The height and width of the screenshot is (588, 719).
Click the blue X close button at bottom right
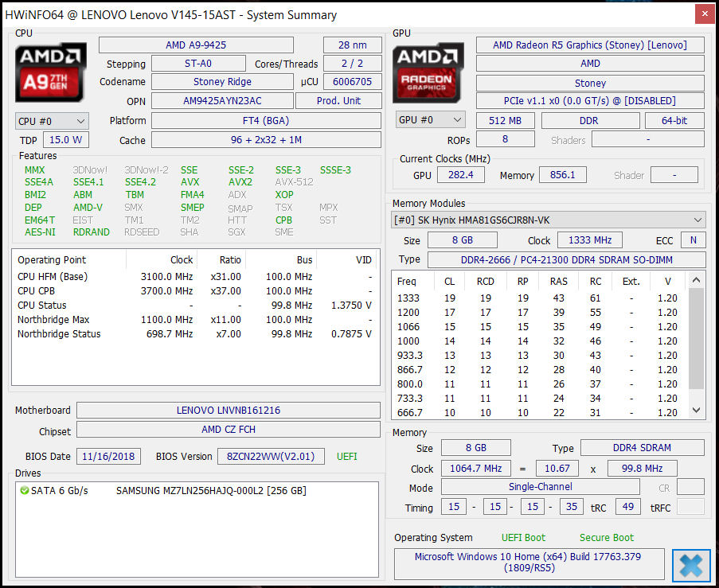(691, 565)
